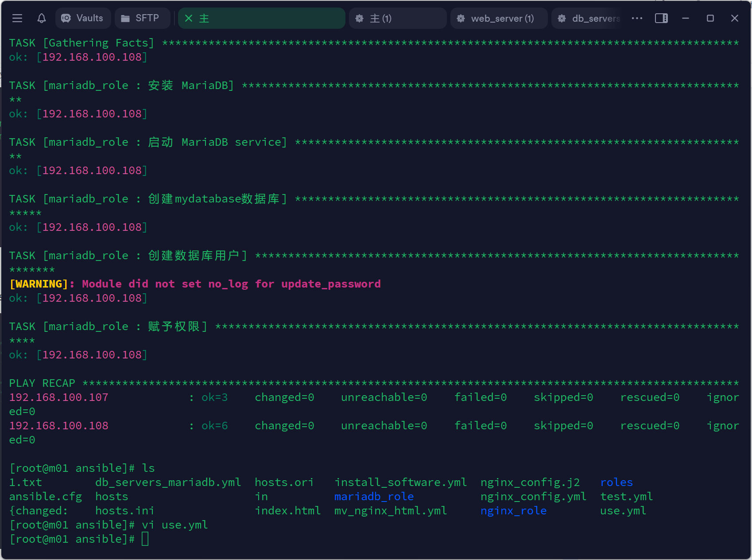Click 'nginx_config.yml' file name
Image resolution: width=752 pixels, height=560 pixels.
(x=534, y=497)
